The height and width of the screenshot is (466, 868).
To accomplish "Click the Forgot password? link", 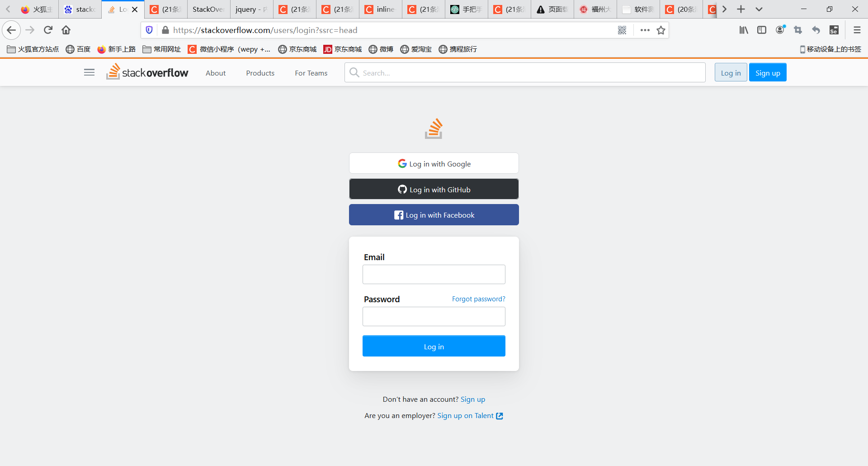I will click(x=479, y=299).
